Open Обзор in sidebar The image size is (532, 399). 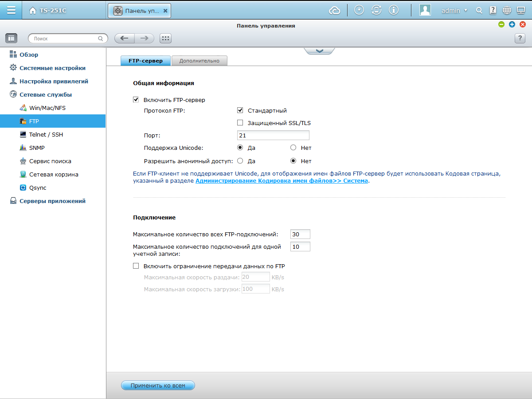pyautogui.click(x=29, y=55)
